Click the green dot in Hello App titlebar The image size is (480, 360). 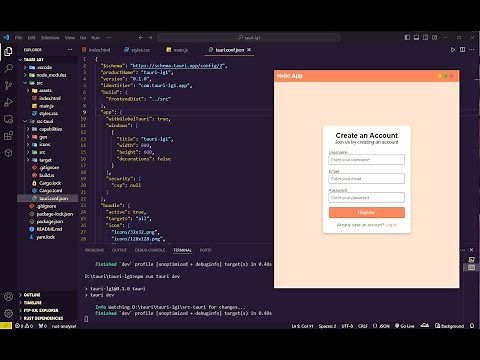click(x=446, y=76)
